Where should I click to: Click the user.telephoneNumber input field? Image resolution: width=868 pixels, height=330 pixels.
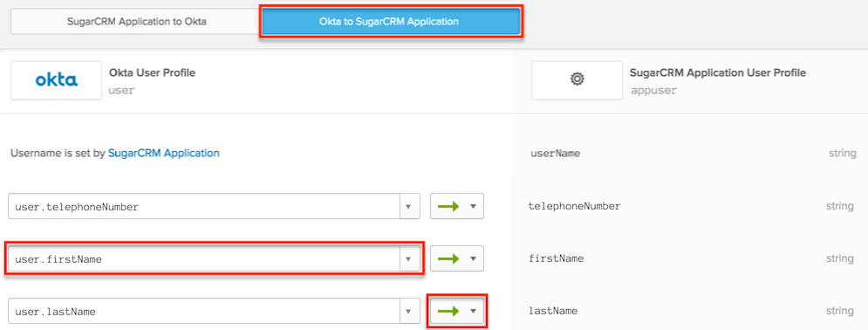[x=204, y=207]
